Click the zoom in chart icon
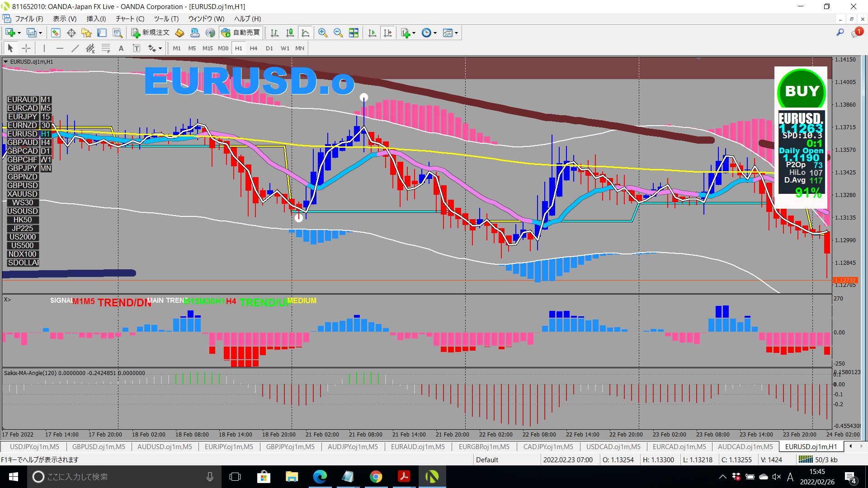The width and height of the screenshot is (868, 488). click(322, 33)
